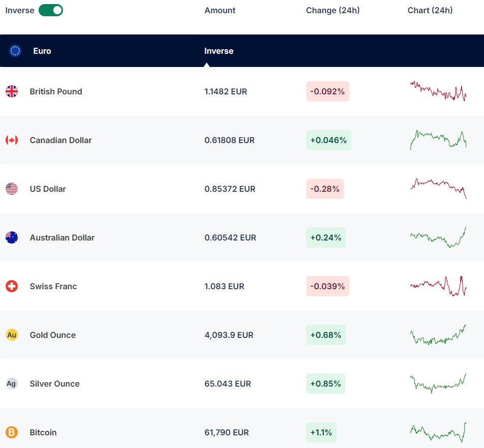The height and width of the screenshot is (448, 484).
Task: Click the Amount column header
Action: 220,10
